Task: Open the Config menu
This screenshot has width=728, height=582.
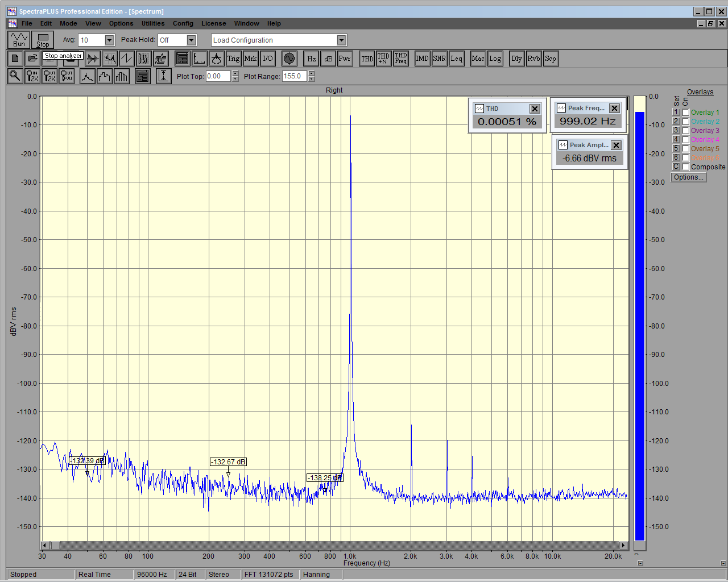Action: [183, 23]
